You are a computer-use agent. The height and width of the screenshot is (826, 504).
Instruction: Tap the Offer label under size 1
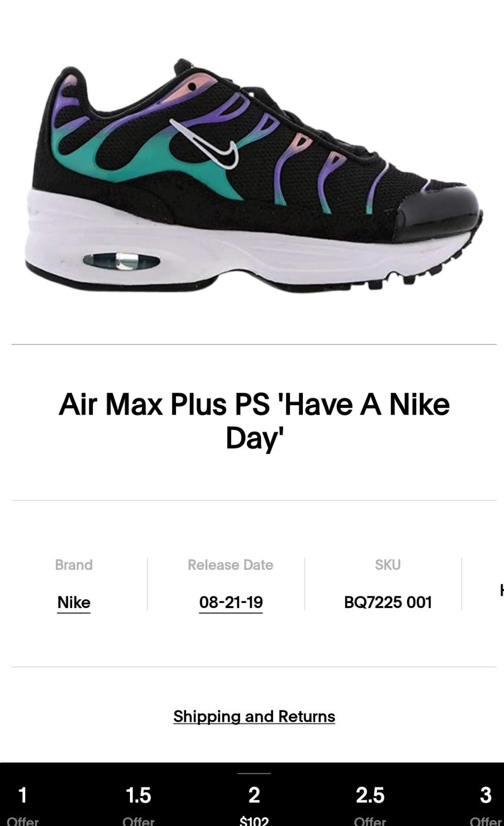[23, 820]
